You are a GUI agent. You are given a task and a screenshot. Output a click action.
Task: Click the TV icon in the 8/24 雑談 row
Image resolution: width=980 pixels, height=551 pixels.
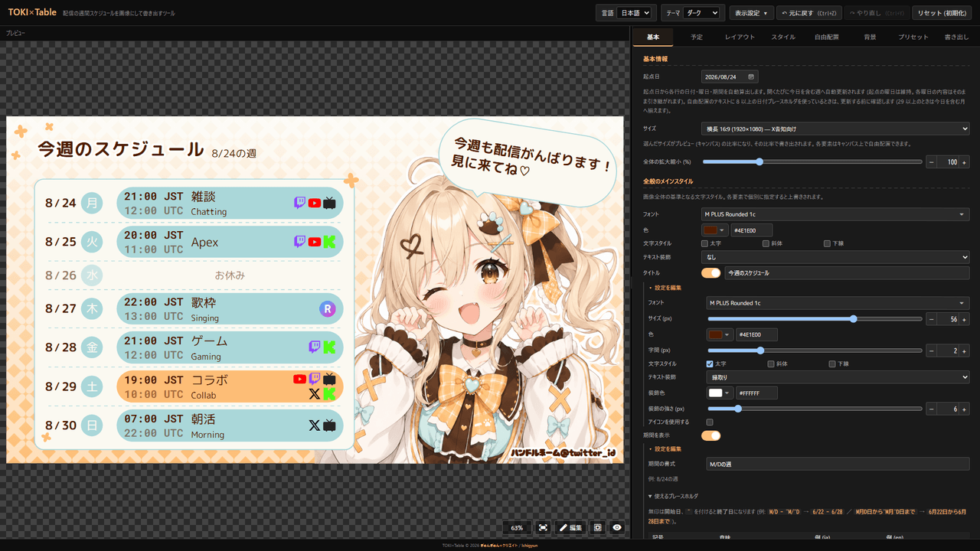point(329,203)
